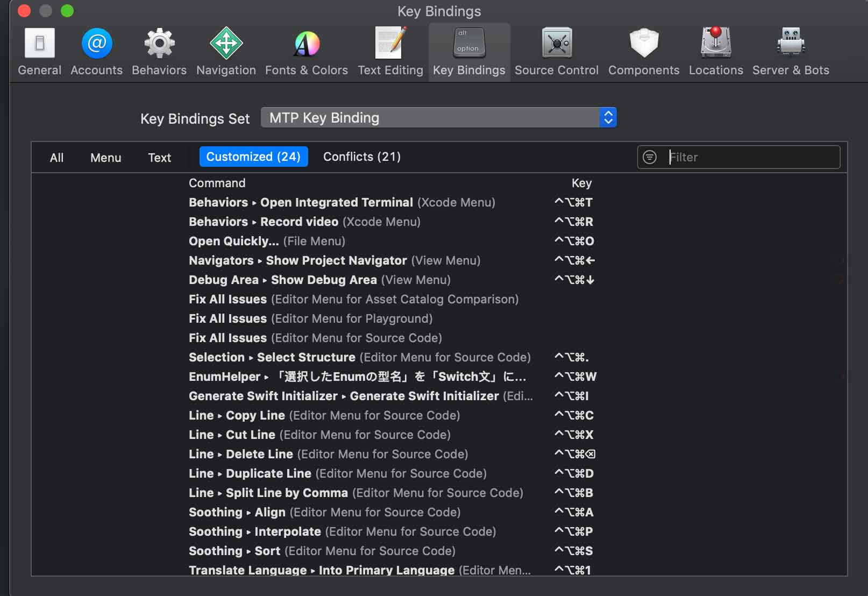868x596 pixels.
Task: Open the General preferences pane
Action: pyautogui.click(x=39, y=52)
